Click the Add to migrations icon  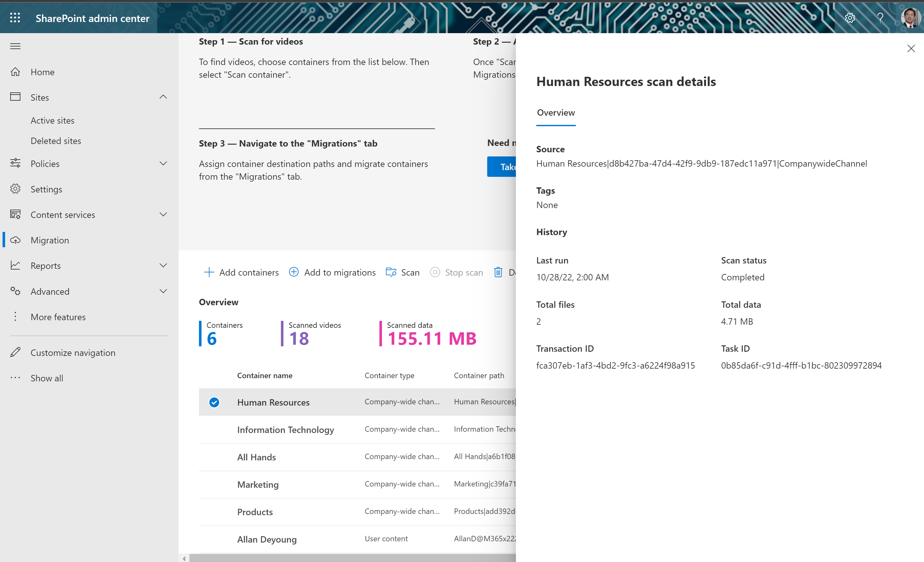[x=294, y=272]
